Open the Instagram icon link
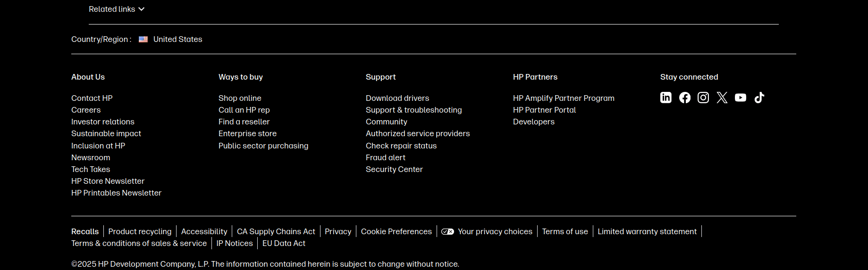 tap(703, 98)
